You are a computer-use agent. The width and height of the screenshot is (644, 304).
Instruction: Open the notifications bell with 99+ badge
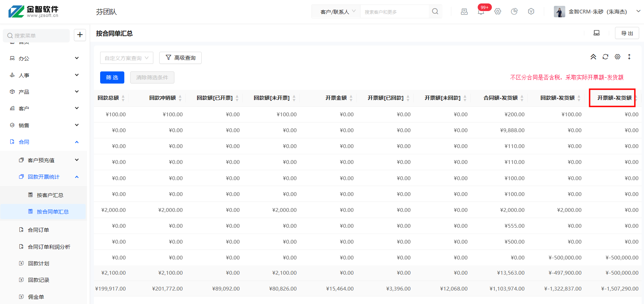pyautogui.click(x=481, y=11)
